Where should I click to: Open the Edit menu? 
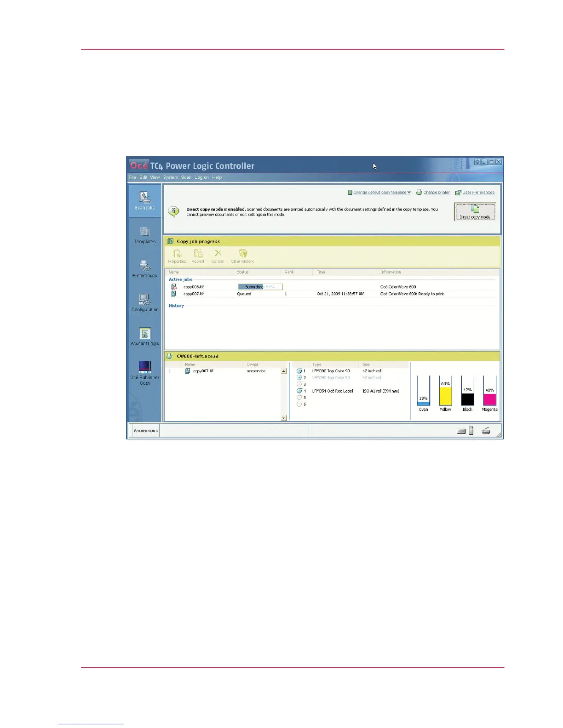click(144, 177)
